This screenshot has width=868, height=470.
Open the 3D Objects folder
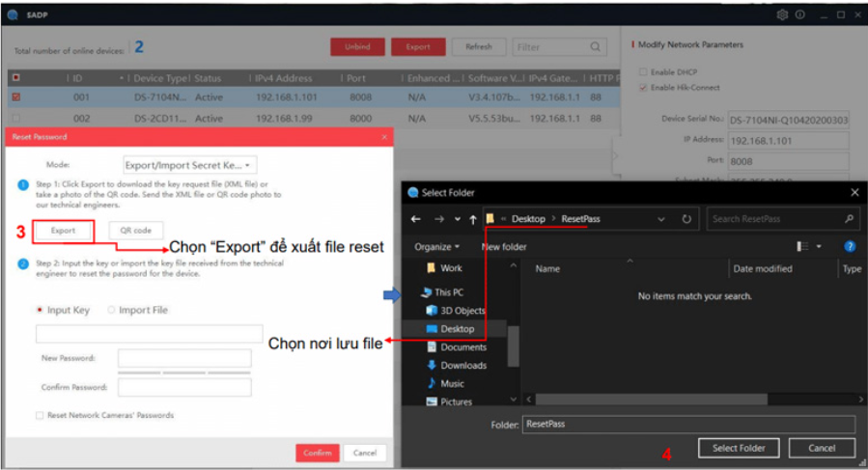click(462, 310)
